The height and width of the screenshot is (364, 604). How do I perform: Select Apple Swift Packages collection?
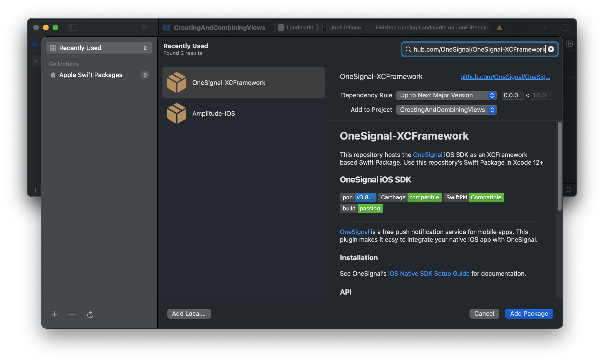point(91,75)
